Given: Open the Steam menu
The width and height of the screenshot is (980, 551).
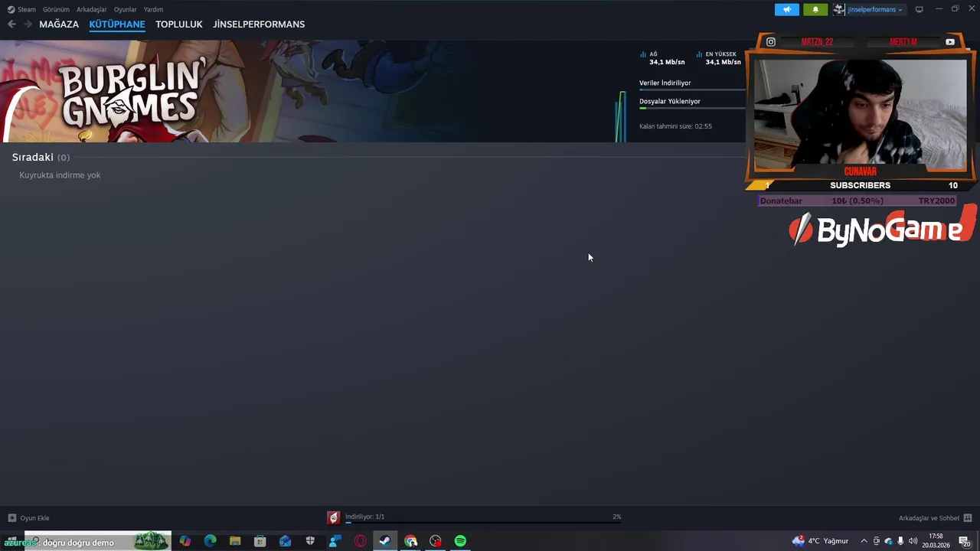Looking at the screenshot, I should coord(21,9).
